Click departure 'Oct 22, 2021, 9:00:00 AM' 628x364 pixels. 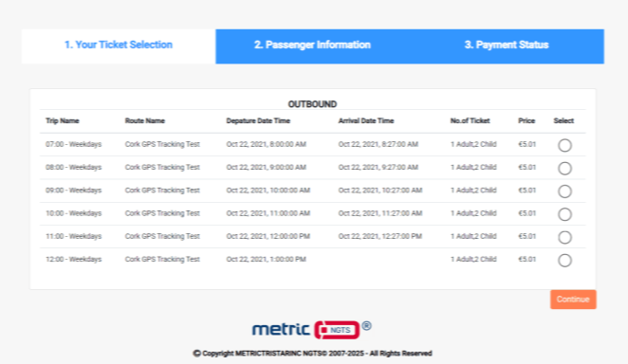tap(266, 167)
